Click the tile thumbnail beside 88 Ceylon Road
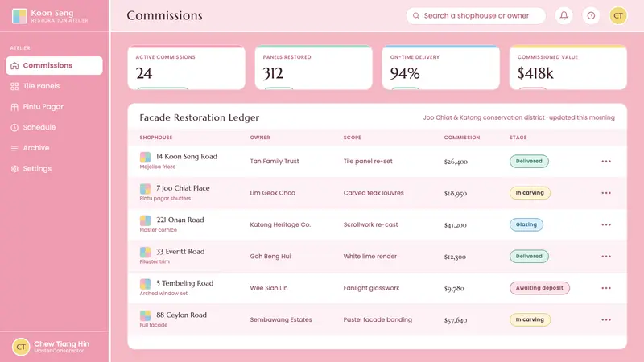The height and width of the screenshot is (362, 644). [146, 315]
